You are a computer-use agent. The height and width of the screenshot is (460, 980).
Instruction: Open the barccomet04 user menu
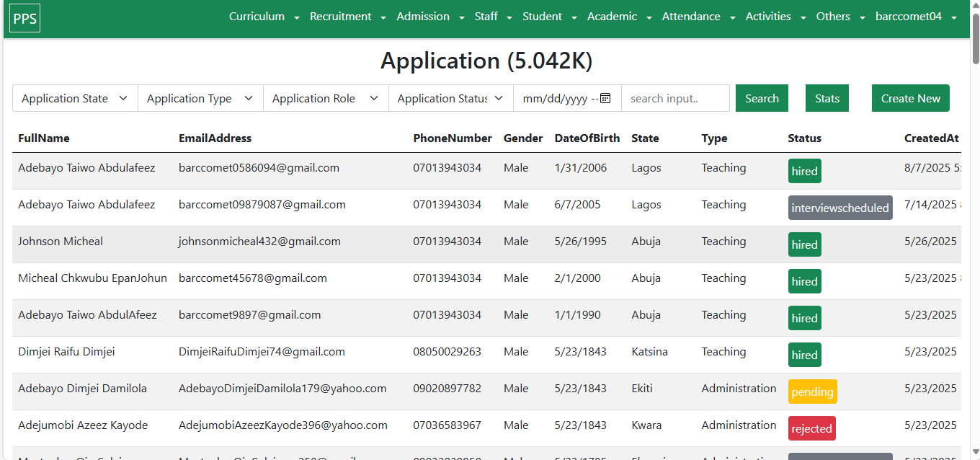click(x=916, y=17)
